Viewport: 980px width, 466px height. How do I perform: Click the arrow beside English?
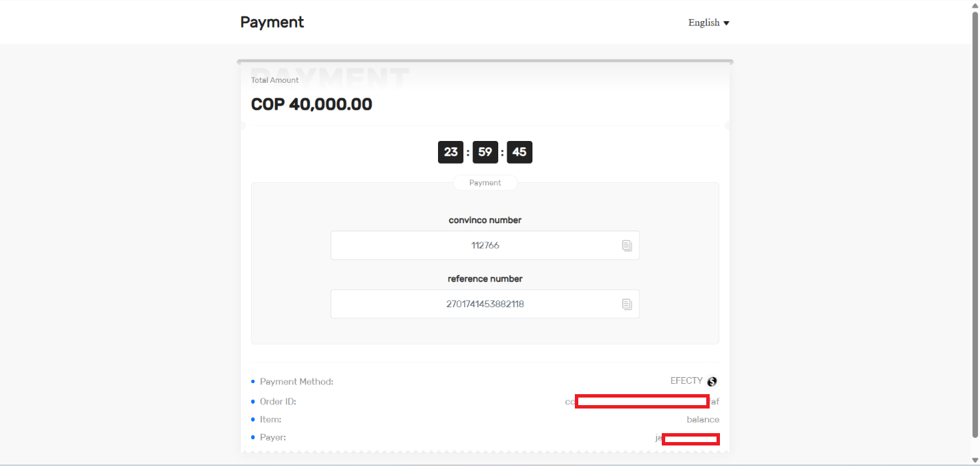point(726,23)
